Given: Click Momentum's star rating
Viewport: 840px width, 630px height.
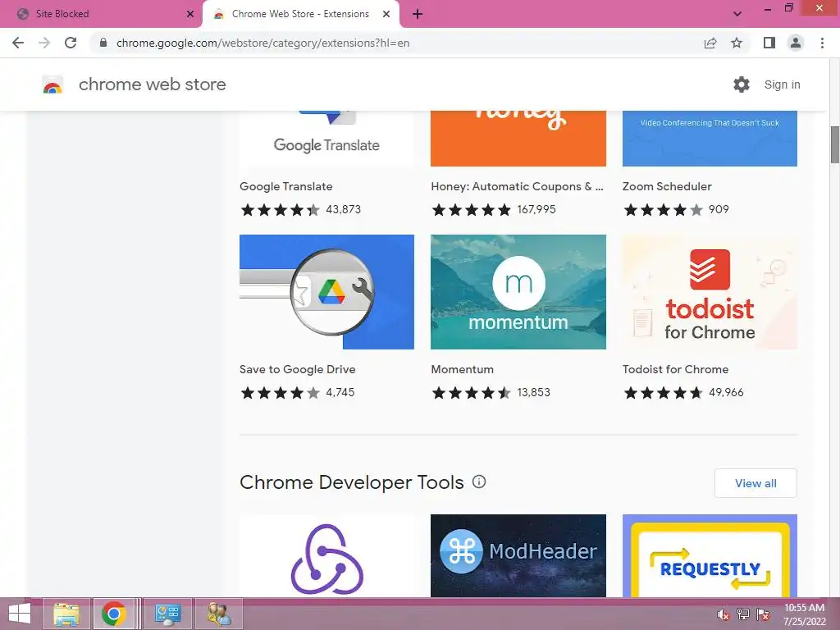Looking at the screenshot, I should point(472,393).
